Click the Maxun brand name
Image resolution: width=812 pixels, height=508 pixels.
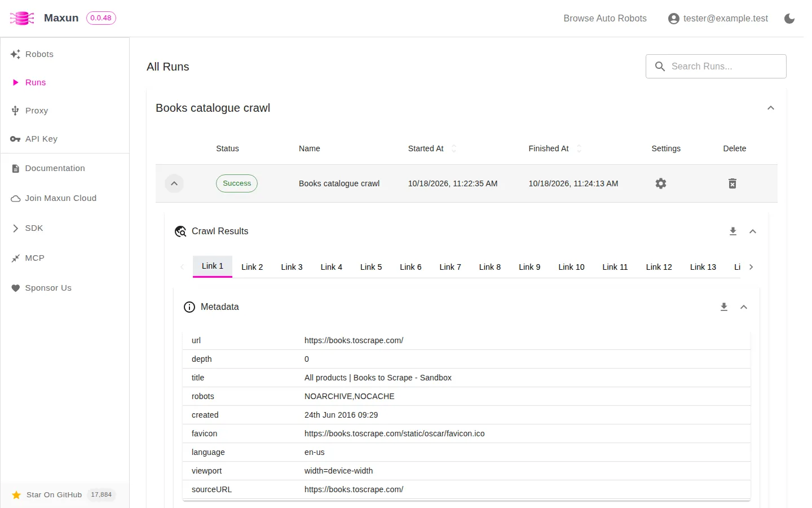pyautogui.click(x=61, y=18)
